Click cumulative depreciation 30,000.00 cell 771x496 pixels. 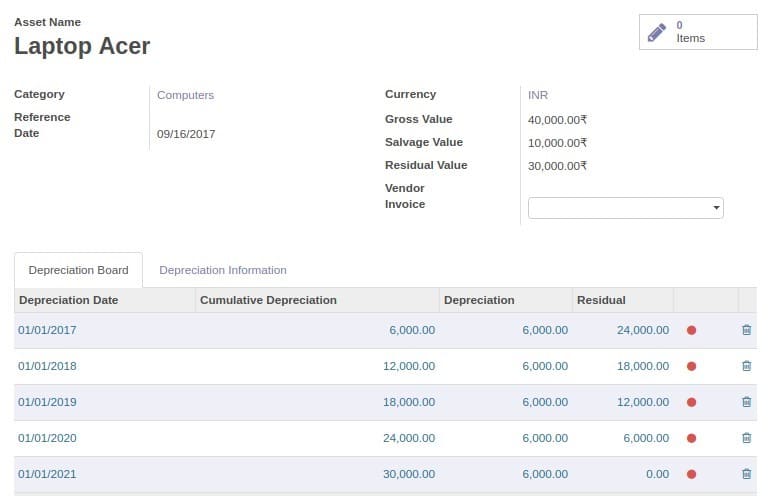409,474
